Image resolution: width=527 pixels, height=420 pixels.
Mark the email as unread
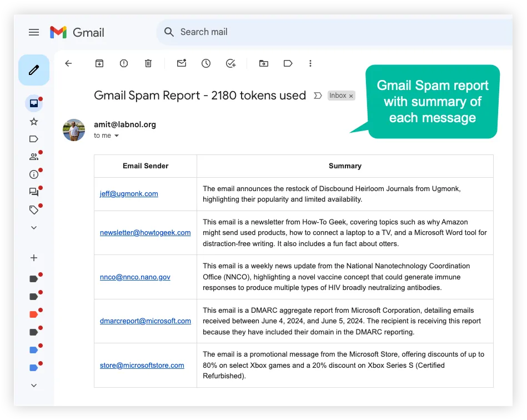click(x=181, y=63)
